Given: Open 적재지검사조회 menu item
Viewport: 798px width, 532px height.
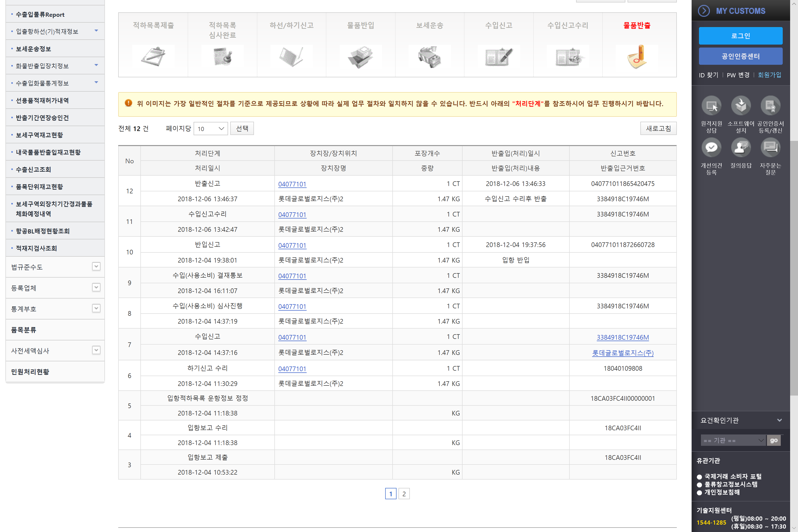Looking at the screenshot, I should coord(36,248).
